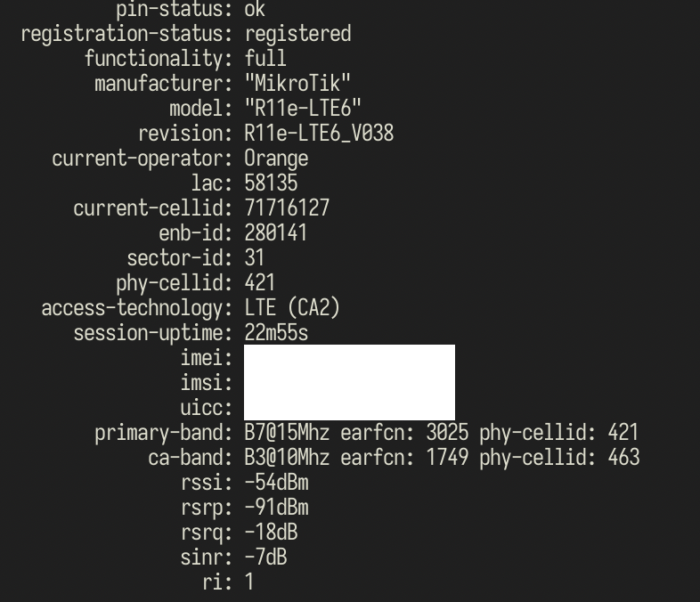Image resolution: width=700 pixels, height=602 pixels.
Task: Click the rsrp value -91dBm
Action: tap(276, 508)
